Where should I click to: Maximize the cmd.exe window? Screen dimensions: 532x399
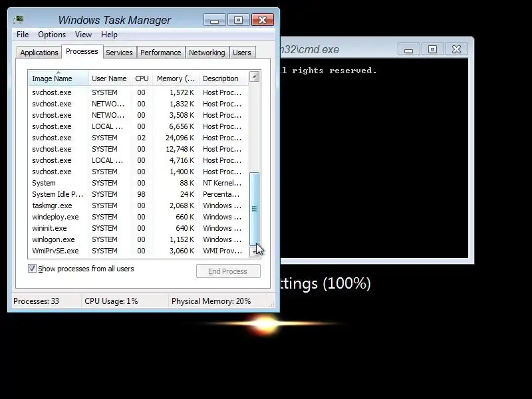click(x=432, y=49)
